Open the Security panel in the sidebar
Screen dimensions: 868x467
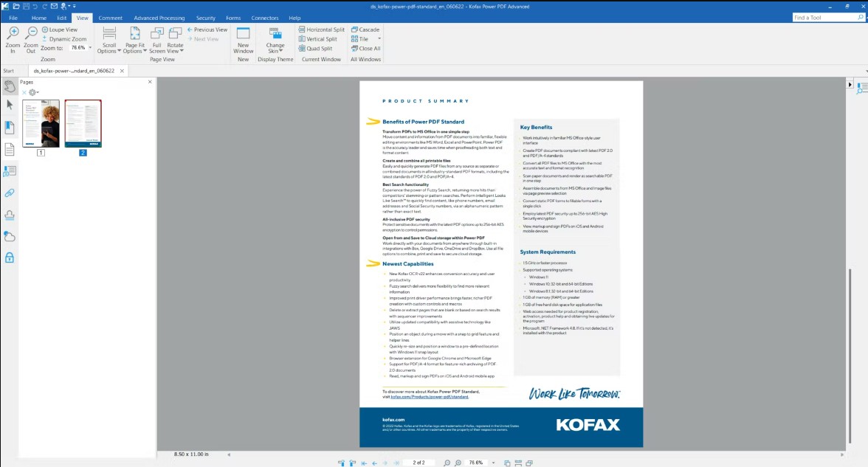click(10, 257)
